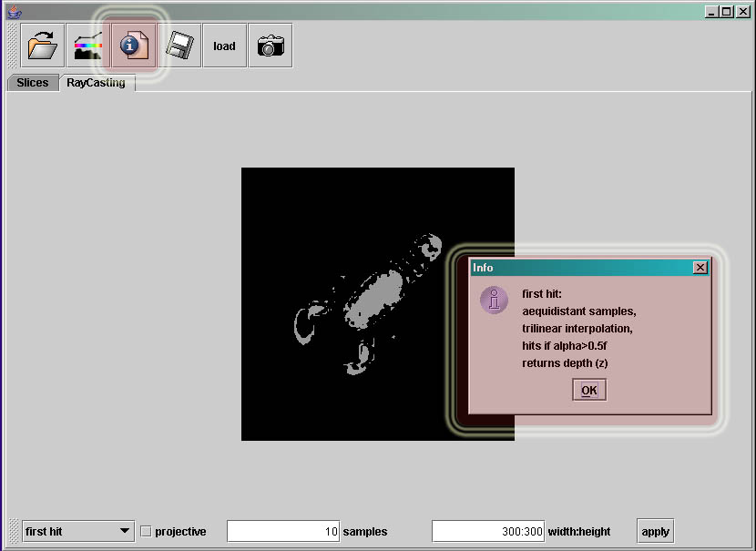
Task: Click the purple info icon inside the dialog
Action: click(x=494, y=300)
